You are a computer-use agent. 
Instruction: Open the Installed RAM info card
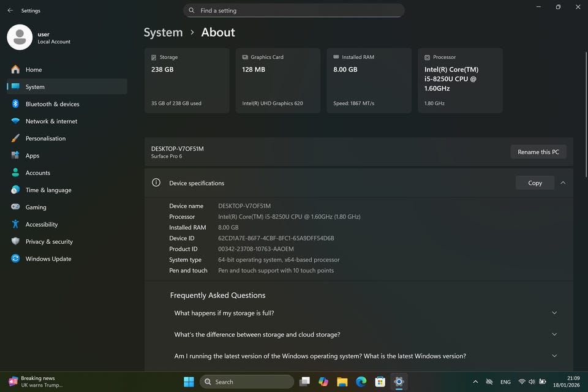click(369, 80)
